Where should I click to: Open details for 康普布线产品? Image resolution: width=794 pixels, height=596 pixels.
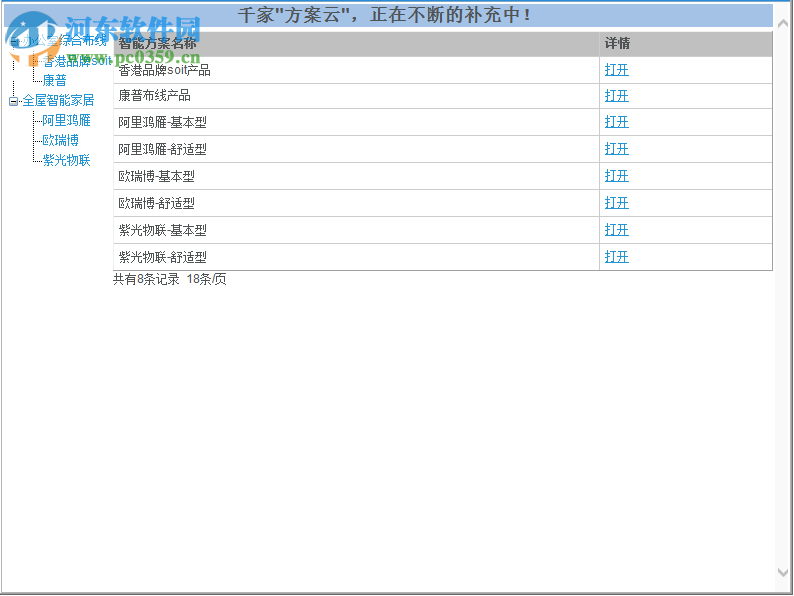[x=616, y=96]
